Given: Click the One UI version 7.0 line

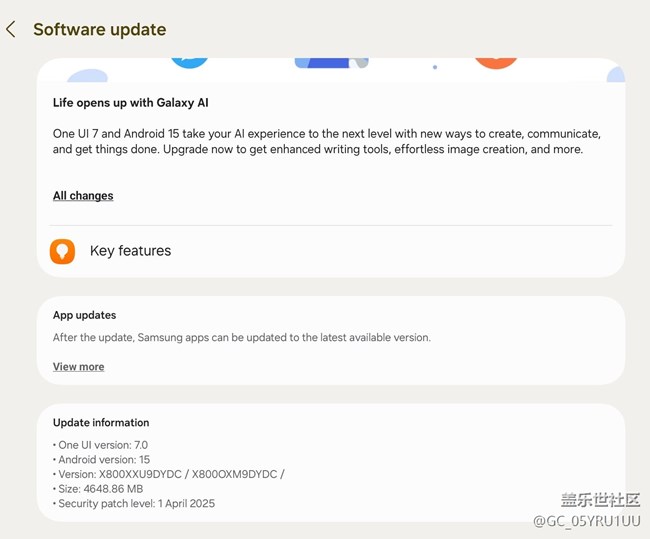Looking at the screenshot, I should (103, 445).
